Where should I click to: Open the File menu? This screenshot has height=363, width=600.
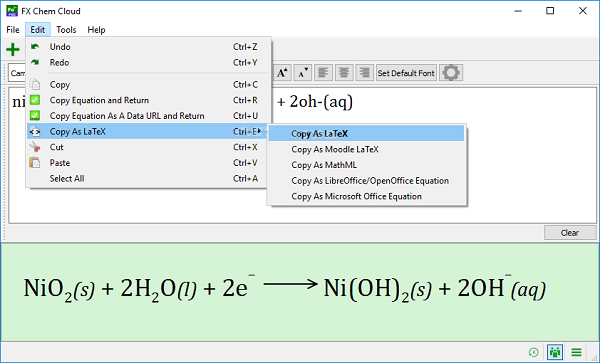(13, 29)
